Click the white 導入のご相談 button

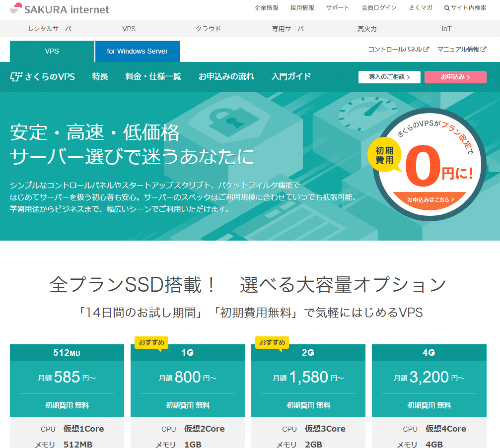[x=389, y=77]
